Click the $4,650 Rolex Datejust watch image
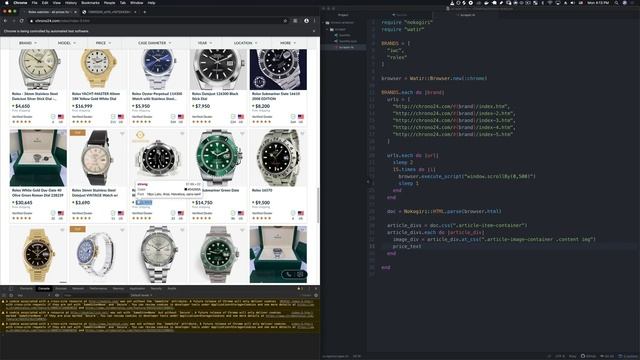The height and width of the screenshot is (360, 640). (38, 69)
